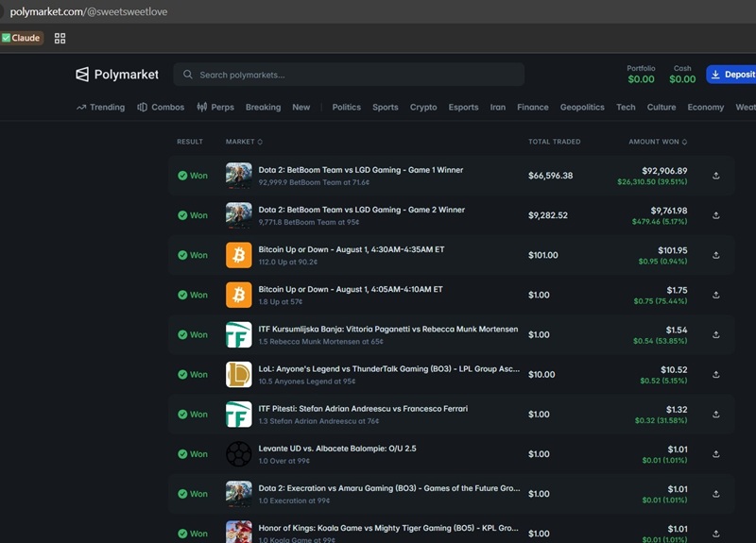This screenshot has height=543, width=756.
Task: Click $9,761.98 amount won value
Action: (669, 211)
